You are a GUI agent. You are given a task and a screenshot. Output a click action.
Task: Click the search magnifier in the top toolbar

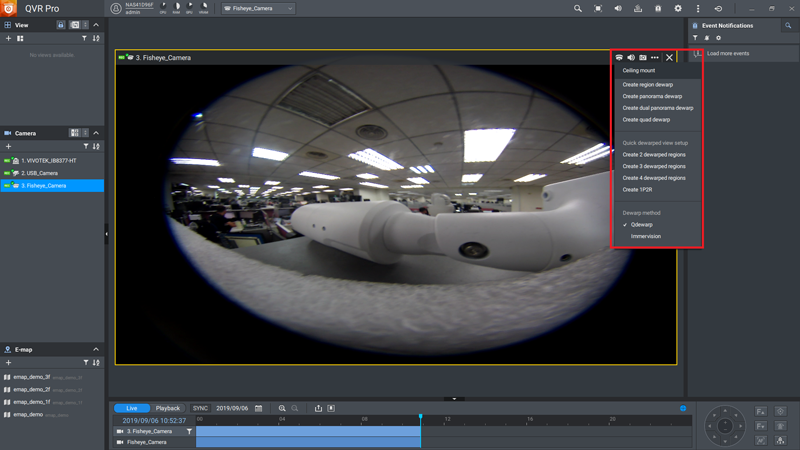click(x=578, y=9)
